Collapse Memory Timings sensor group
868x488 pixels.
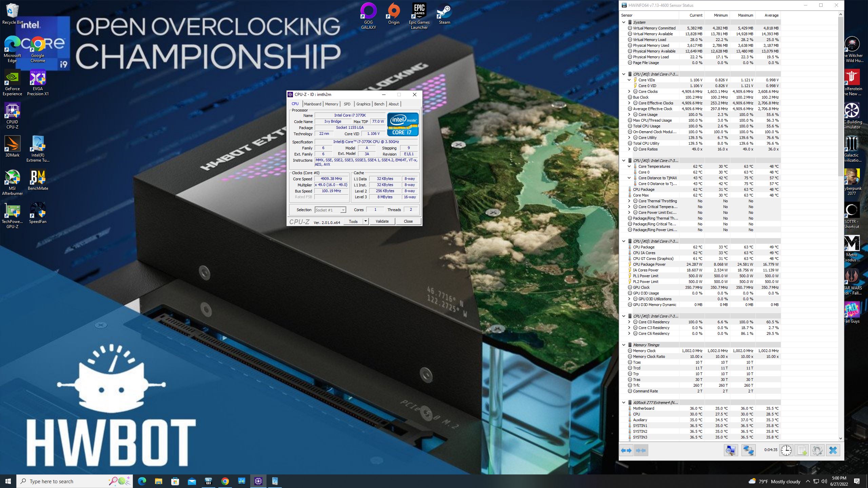pos(624,345)
